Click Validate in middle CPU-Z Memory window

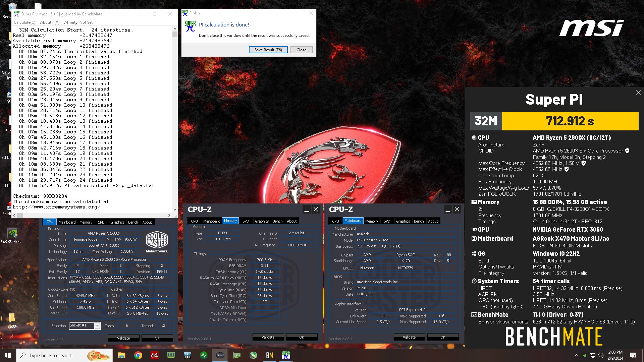(268, 337)
